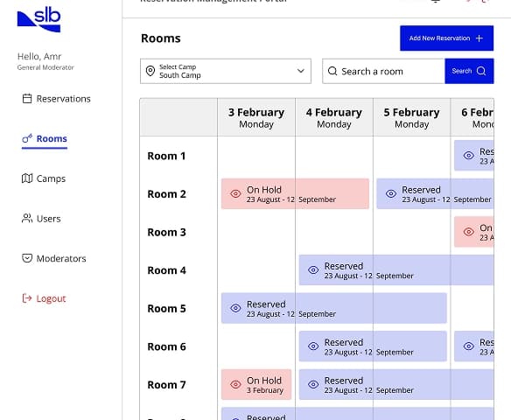Screen dimensions: 511x420
Task: View Room 2 On Hold via eye icon
Action: click(x=235, y=193)
